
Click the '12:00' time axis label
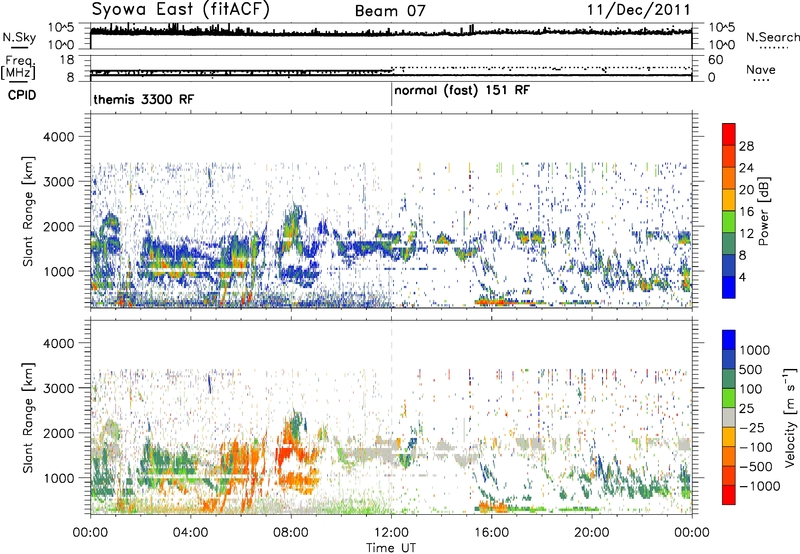pyautogui.click(x=391, y=533)
